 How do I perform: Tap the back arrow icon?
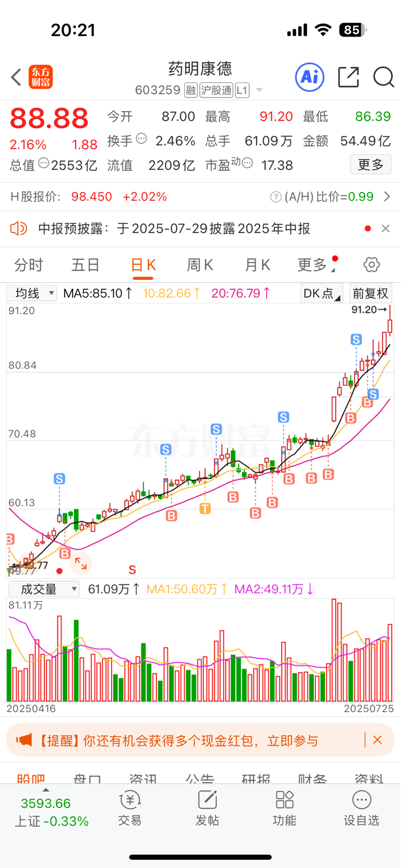16,77
